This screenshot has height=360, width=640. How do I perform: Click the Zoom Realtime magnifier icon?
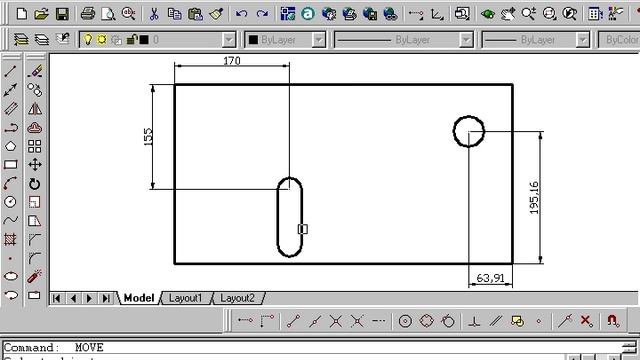[x=528, y=14]
